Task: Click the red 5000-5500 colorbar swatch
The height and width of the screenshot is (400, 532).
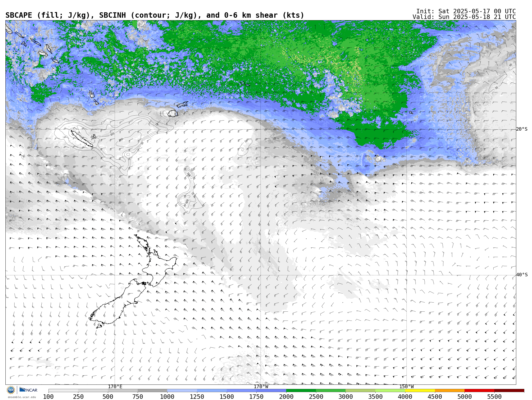Action: coord(479,391)
